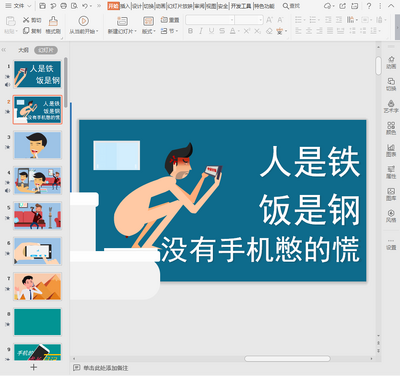The height and width of the screenshot is (376, 400).
Task: Toggle align text right
Action: pyautogui.click(x=319, y=31)
